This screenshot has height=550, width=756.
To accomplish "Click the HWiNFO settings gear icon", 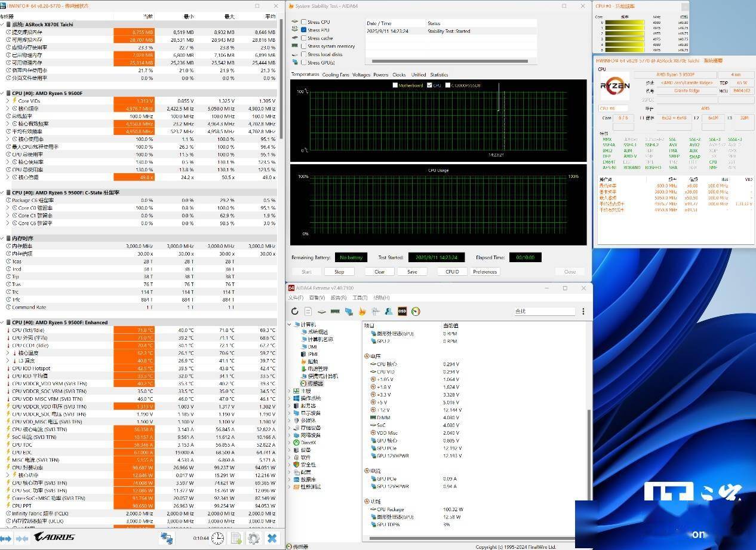I will (253, 538).
